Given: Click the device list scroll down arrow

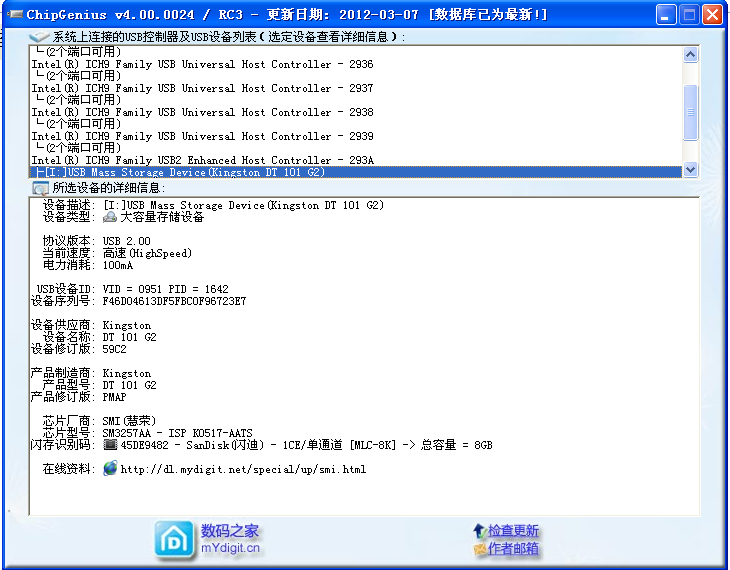Looking at the screenshot, I should (x=690, y=170).
